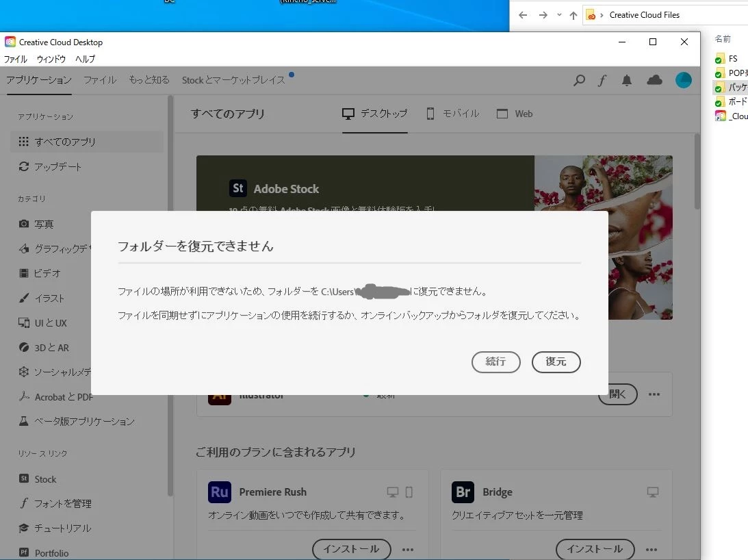Go back in Creative Cloud Files explorer
Screen dimensions: 748x560
tap(523, 15)
